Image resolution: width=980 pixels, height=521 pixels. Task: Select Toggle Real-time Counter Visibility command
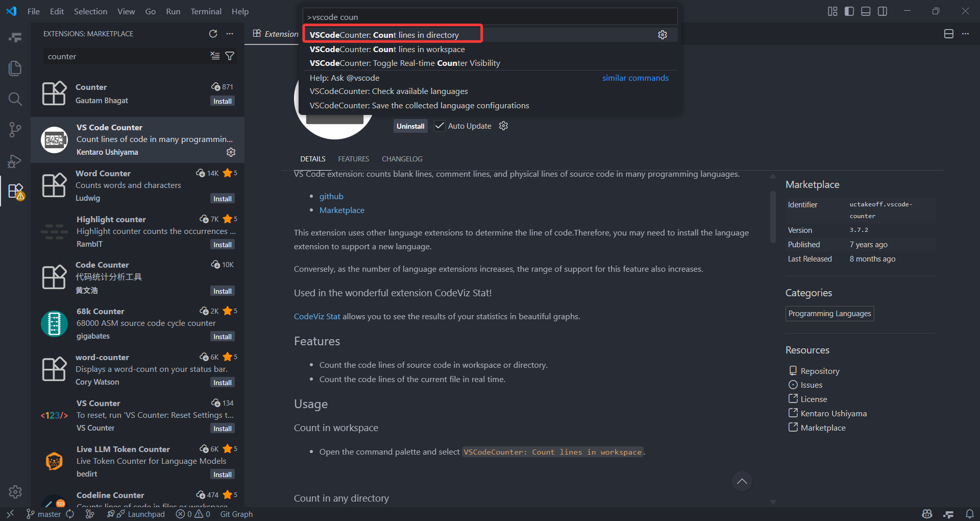point(490,63)
